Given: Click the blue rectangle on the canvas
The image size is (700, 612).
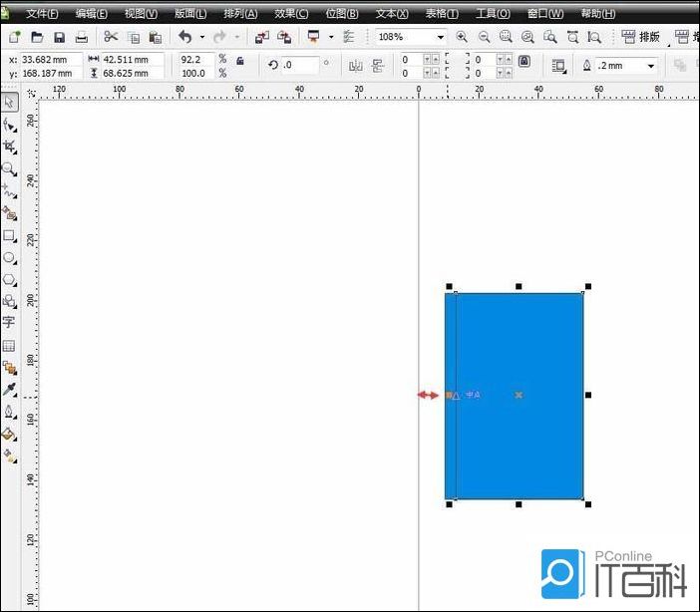Looking at the screenshot, I should point(515,396).
